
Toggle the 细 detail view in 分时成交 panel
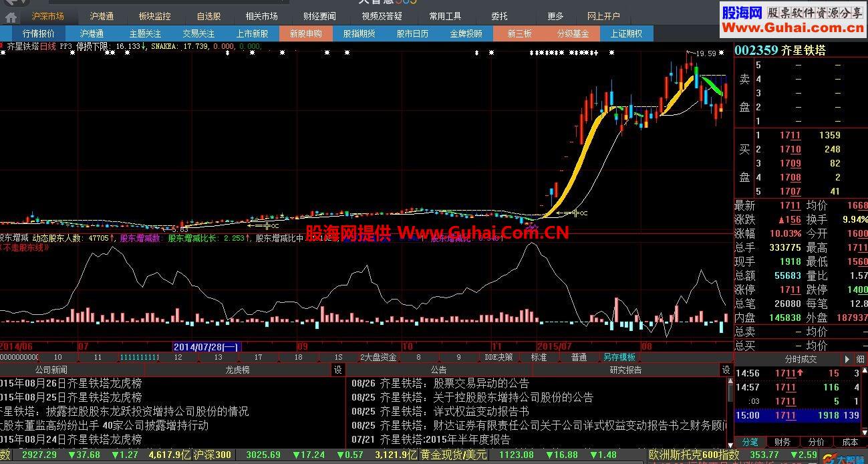(x=859, y=358)
